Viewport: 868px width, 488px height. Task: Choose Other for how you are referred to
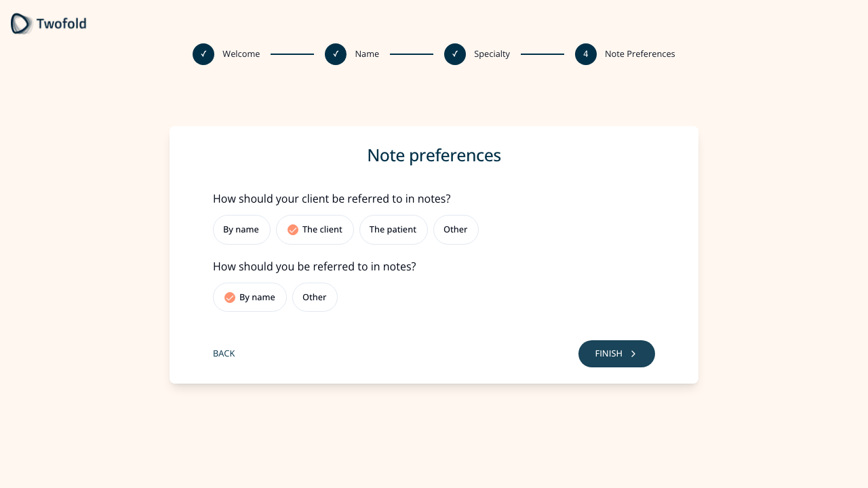click(x=315, y=297)
